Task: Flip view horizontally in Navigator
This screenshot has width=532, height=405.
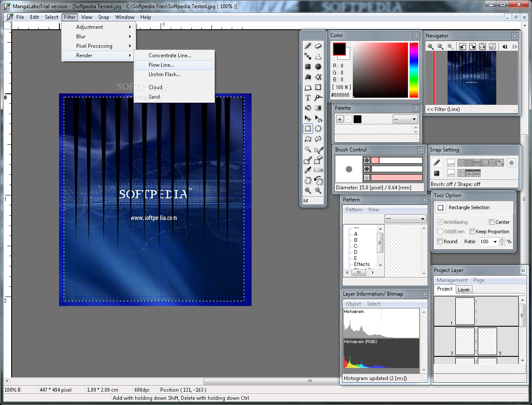Action: [x=482, y=46]
